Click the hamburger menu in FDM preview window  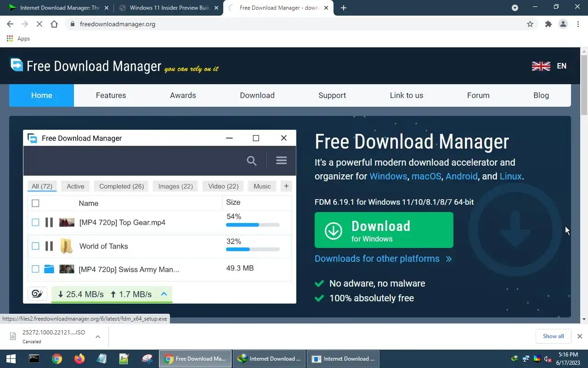282,161
